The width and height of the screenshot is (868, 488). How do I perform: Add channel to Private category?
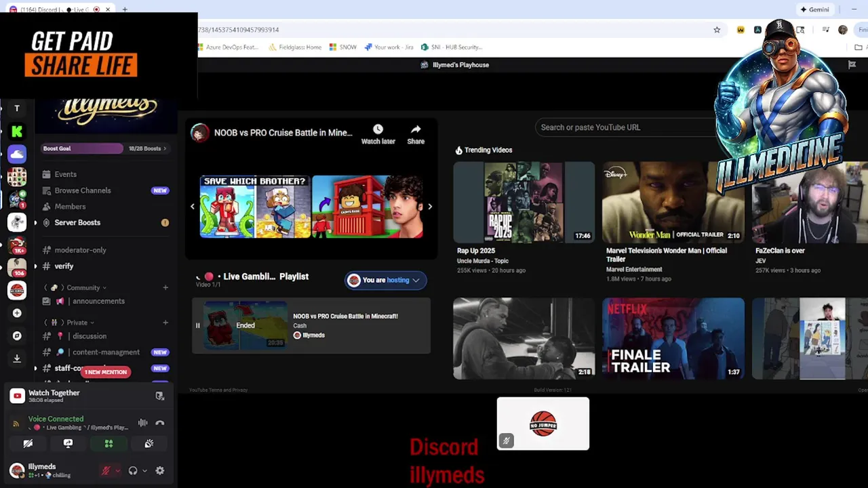tap(165, 323)
